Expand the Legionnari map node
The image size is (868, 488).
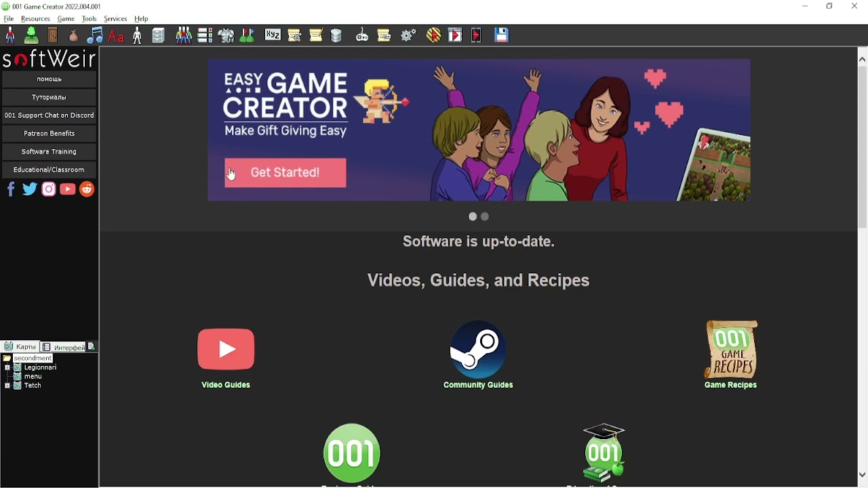coord(7,368)
